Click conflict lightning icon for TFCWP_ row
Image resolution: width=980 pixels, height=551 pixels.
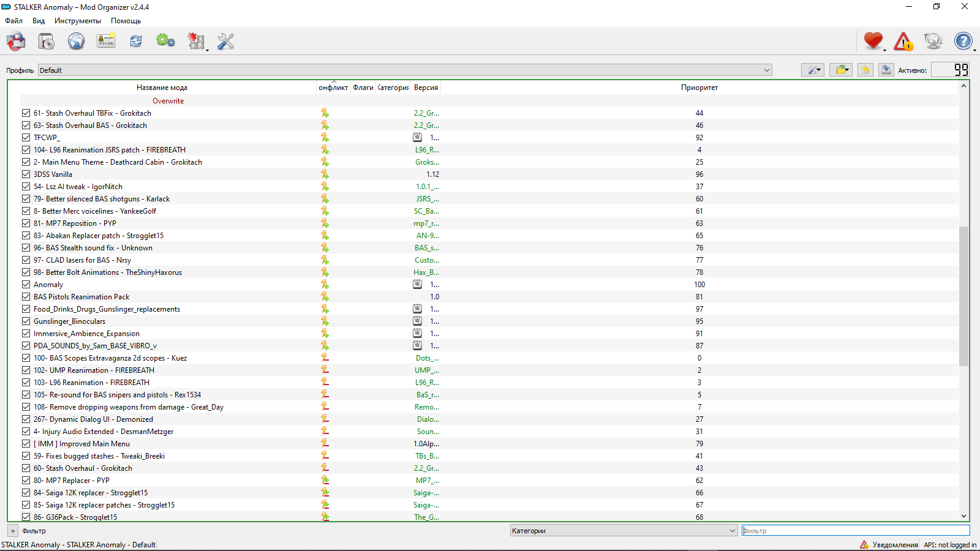[325, 137]
